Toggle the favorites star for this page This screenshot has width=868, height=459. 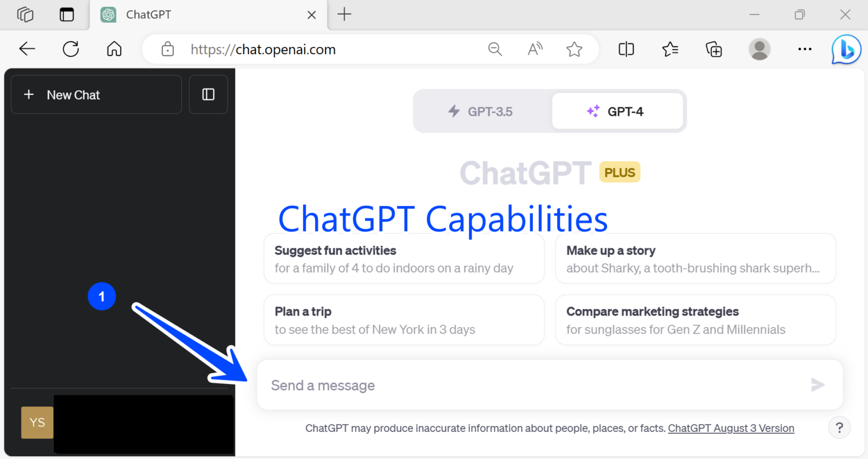coord(574,49)
